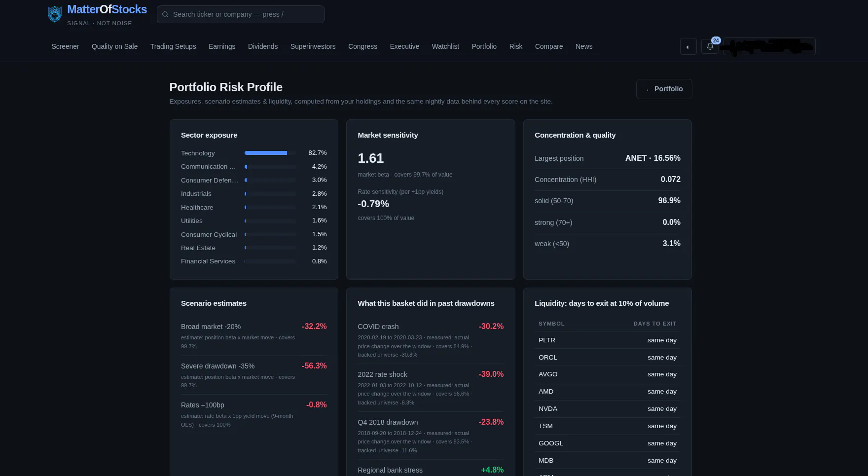The height and width of the screenshot is (476, 868).
Task: Click the 'ANET · 16.56%' largest position value
Action: (x=653, y=158)
